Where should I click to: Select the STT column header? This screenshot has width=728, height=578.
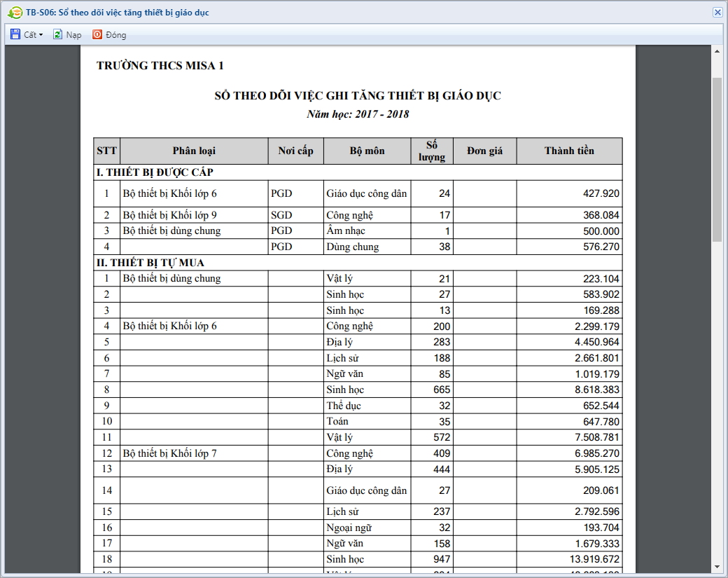pyautogui.click(x=107, y=151)
